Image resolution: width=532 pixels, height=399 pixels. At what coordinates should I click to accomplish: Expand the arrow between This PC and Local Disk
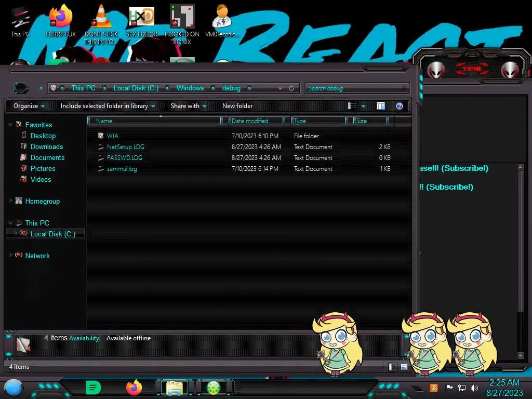coord(104,88)
